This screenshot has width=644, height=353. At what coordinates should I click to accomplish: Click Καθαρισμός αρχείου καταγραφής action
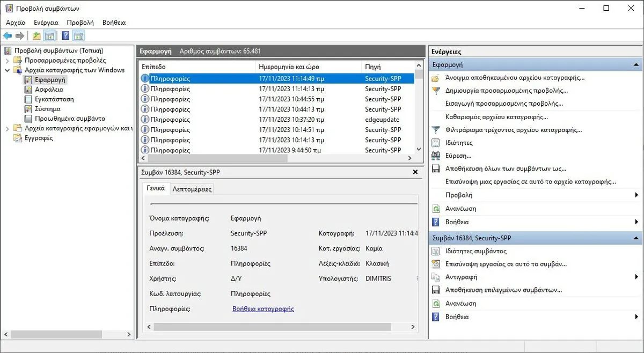click(x=496, y=117)
